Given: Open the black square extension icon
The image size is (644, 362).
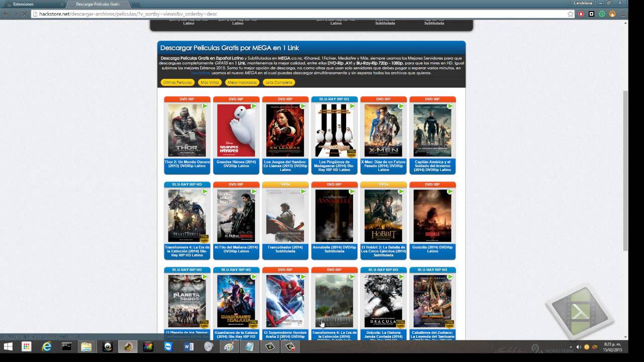Looking at the screenshot, I should pos(592,14).
